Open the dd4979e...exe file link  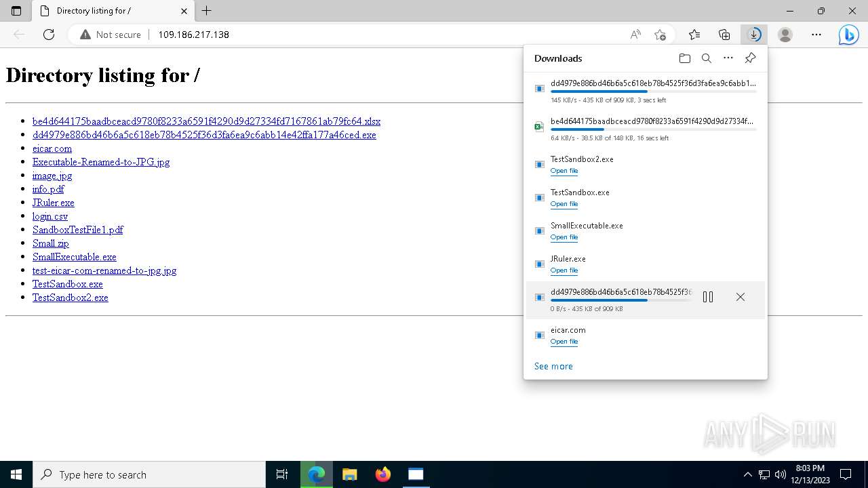click(x=204, y=135)
